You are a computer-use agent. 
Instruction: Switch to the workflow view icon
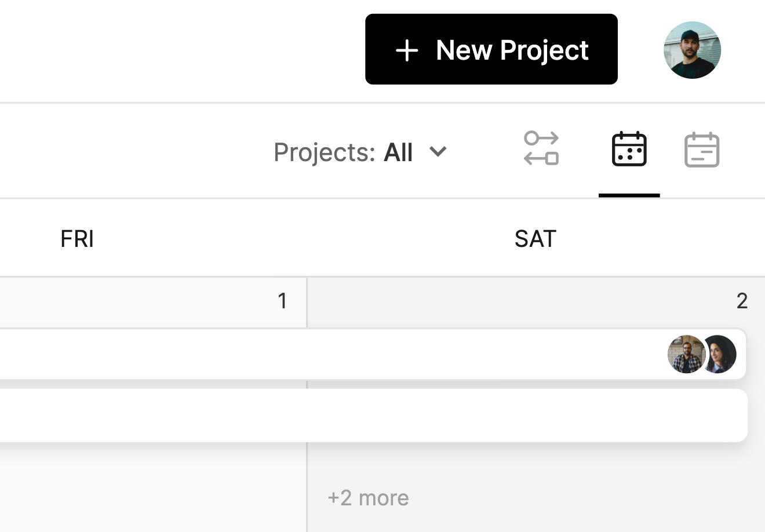541,148
